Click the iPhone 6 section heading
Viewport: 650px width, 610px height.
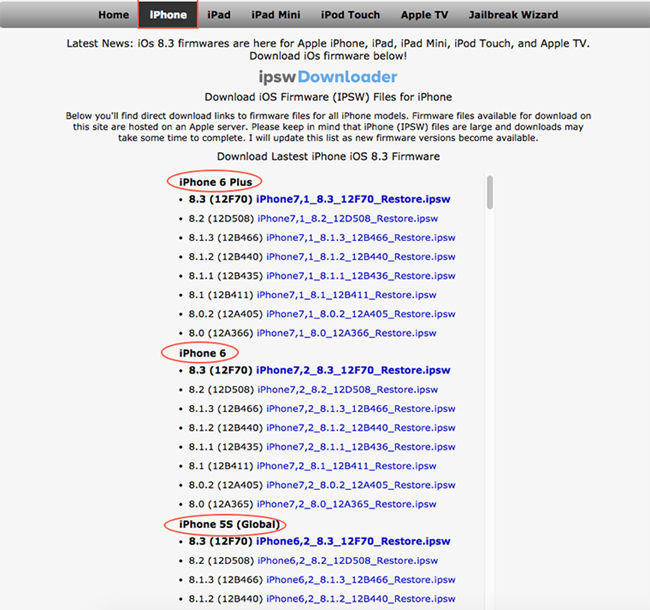tap(202, 353)
